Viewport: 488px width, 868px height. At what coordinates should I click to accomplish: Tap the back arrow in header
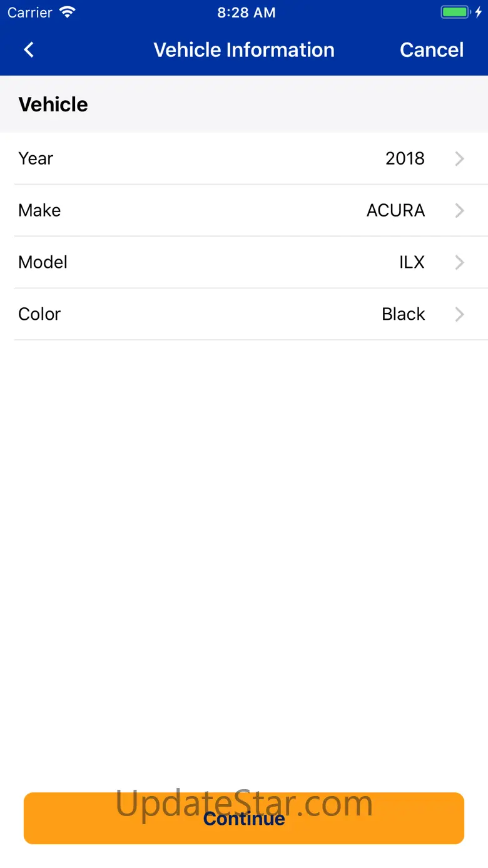coord(29,50)
